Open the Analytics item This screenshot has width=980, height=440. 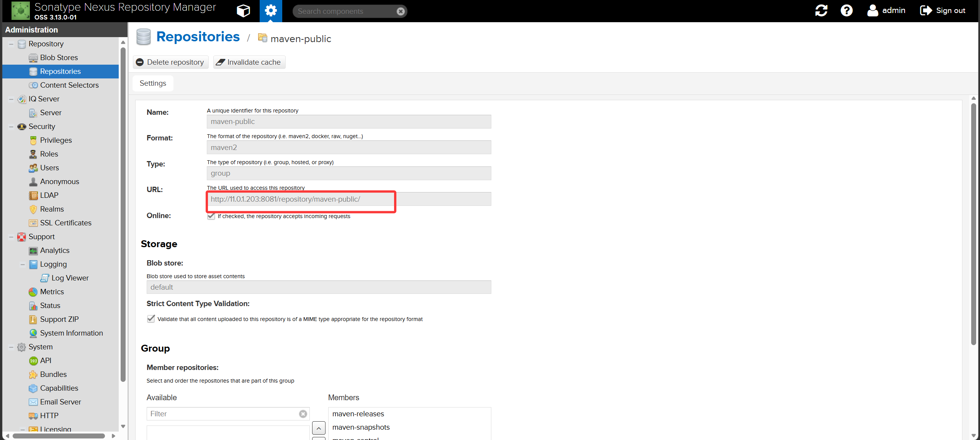pos(55,250)
